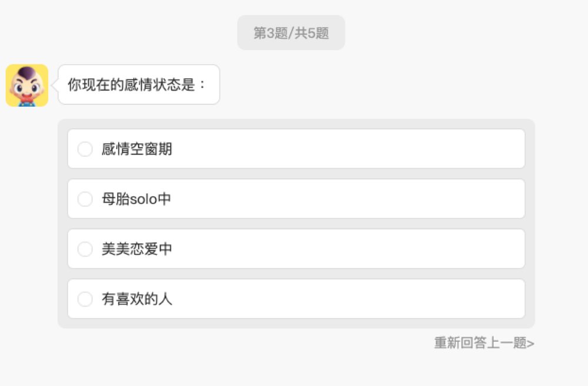
Task: Click blank area of 美美恋爱中 option card
Action: tap(353, 249)
